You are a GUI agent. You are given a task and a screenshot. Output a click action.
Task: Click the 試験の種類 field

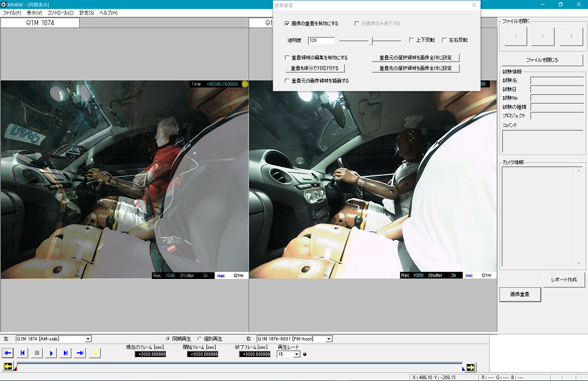(x=558, y=107)
